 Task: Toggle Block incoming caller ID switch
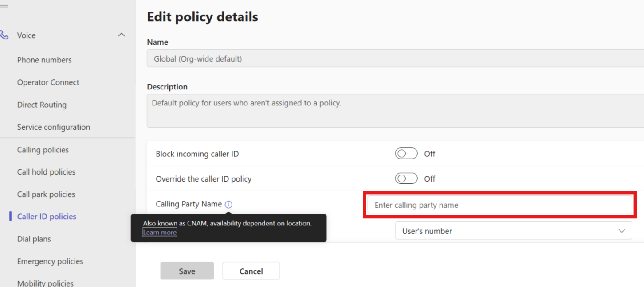click(406, 154)
